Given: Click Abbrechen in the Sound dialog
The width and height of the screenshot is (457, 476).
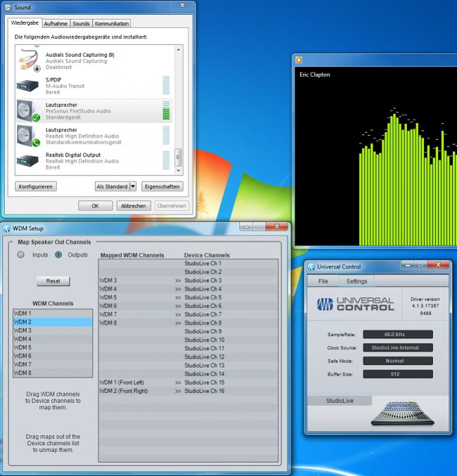Looking at the screenshot, I should pos(133,206).
